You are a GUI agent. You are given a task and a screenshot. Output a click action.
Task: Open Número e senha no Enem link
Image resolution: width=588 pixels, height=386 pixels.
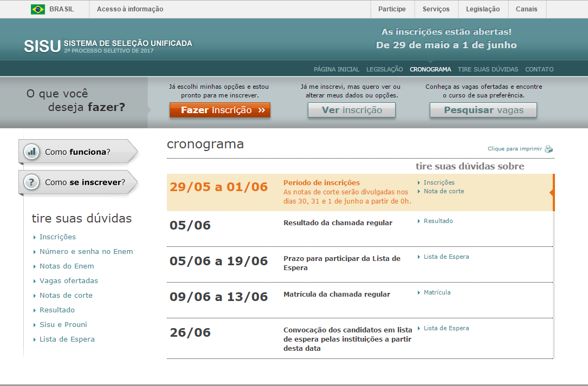pyautogui.click(x=86, y=252)
